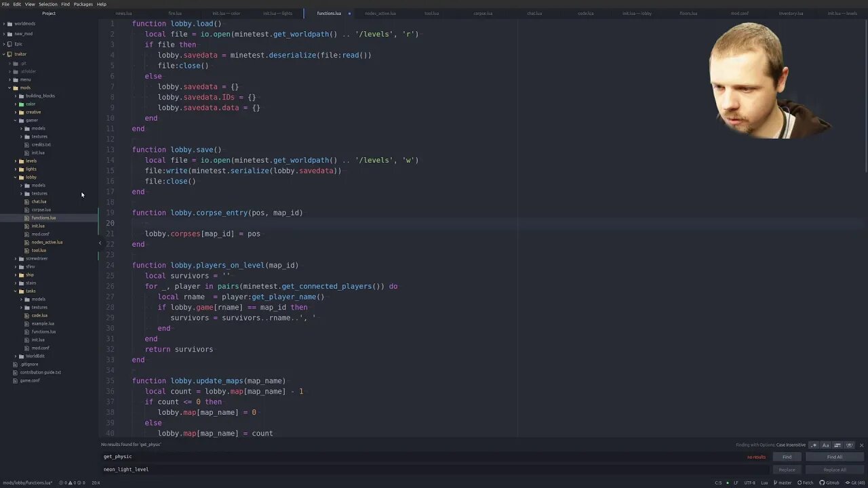The height and width of the screenshot is (488, 868).
Task: Toggle the match case option
Action: (826, 445)
